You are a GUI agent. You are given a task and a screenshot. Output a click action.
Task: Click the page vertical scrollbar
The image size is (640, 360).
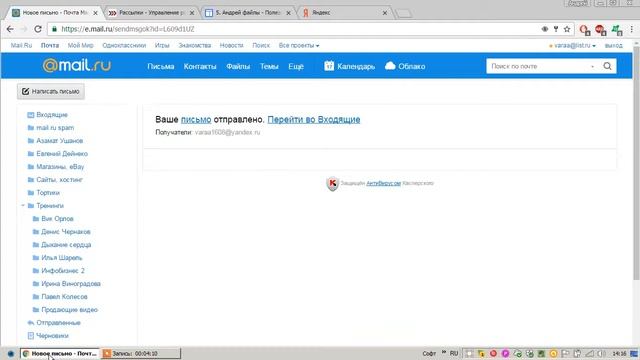tap(636, 163)
